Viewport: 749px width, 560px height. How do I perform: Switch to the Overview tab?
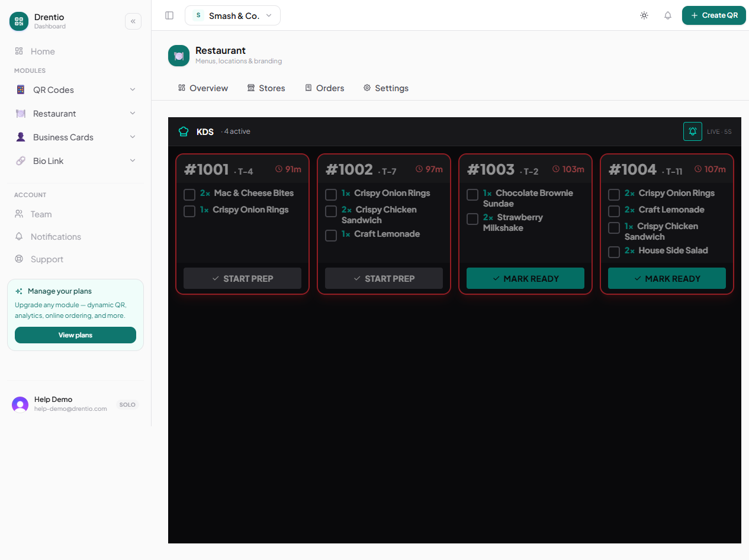pos(203,88)
